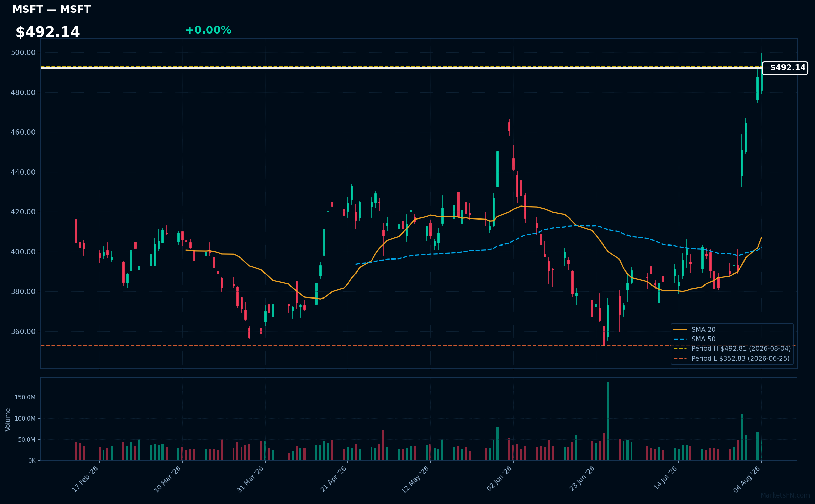The width and height of the screenshot is (815, 504).
Task: Click the Period L $352.83 legend entry
Action: 732,358
